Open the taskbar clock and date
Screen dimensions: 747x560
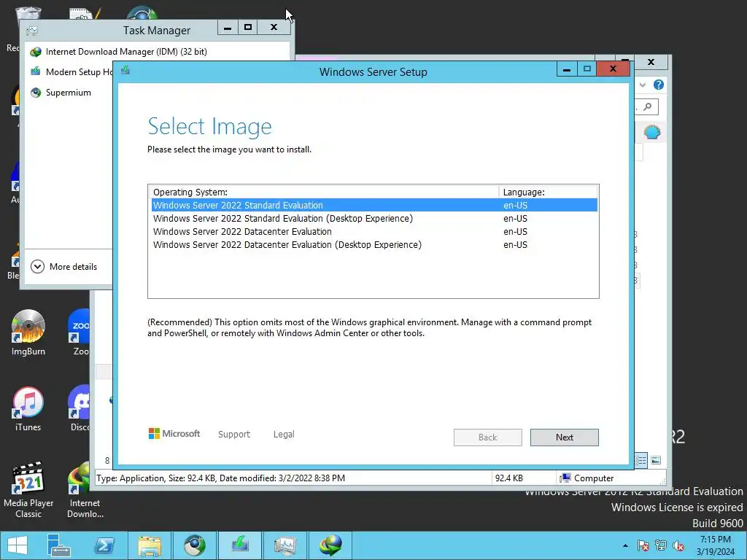pyautogui.click(x=715, y=545)
